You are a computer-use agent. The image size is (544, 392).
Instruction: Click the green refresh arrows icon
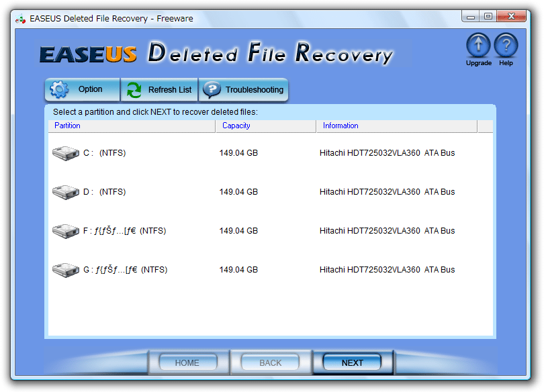(134, 90)
